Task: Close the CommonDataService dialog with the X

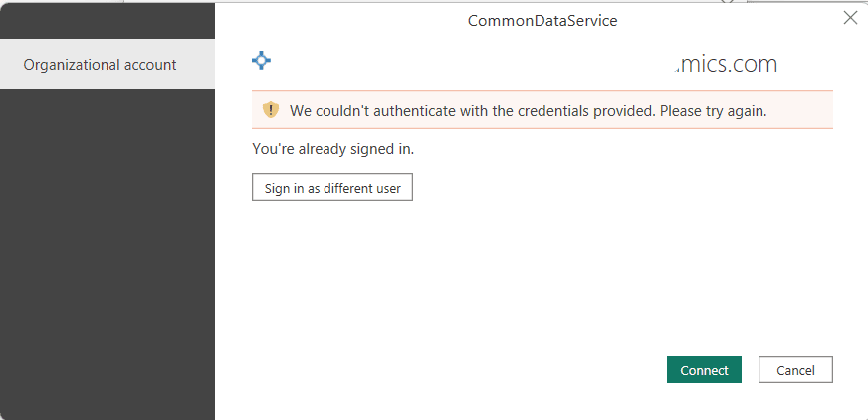Action: tap(850, 18)
